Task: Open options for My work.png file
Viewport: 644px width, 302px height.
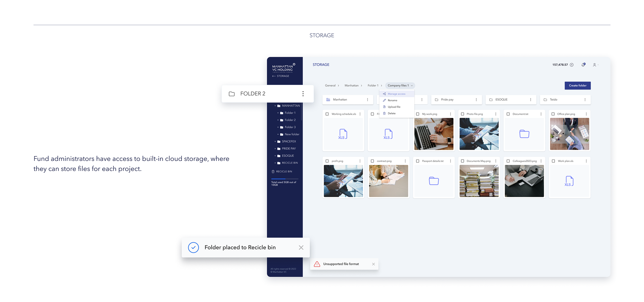Action: (x=450, y=114)
